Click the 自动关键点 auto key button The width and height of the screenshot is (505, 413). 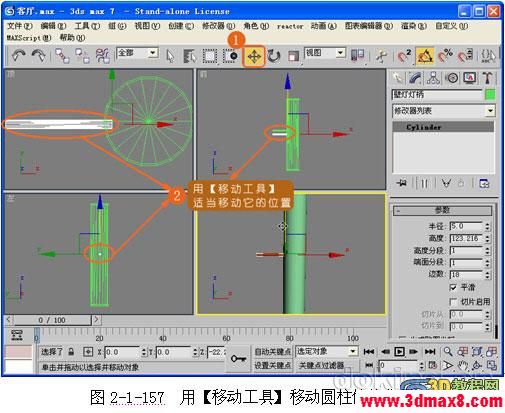(x=272, y=352)
